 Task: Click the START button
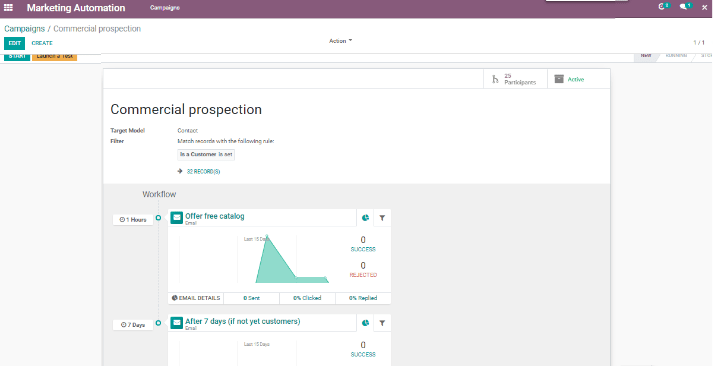pos(17,56)
